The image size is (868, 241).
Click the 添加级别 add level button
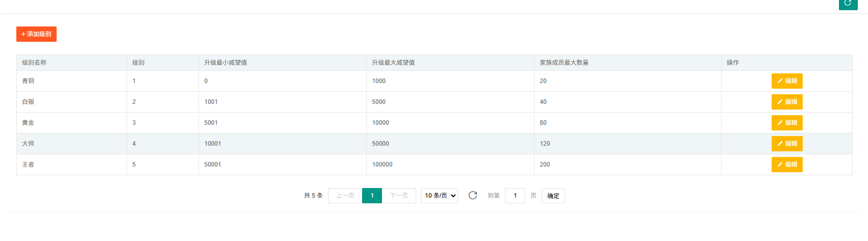tap(36, 34)
